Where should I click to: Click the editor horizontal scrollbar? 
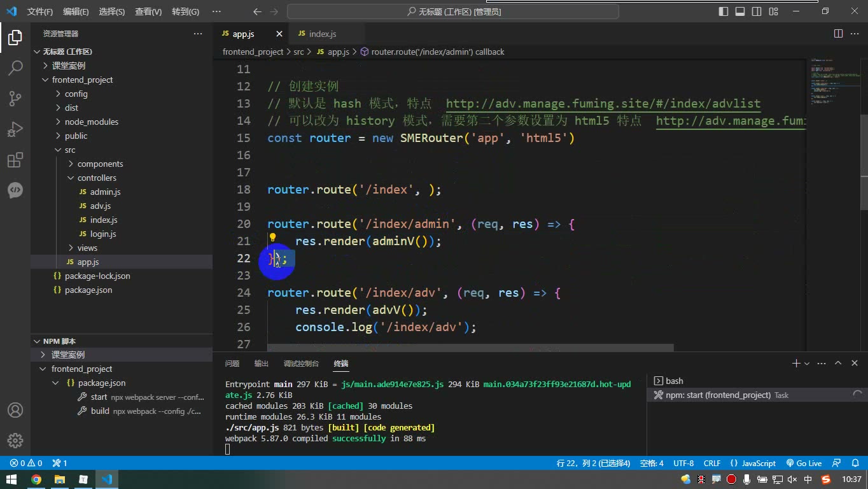coord(470,348)
